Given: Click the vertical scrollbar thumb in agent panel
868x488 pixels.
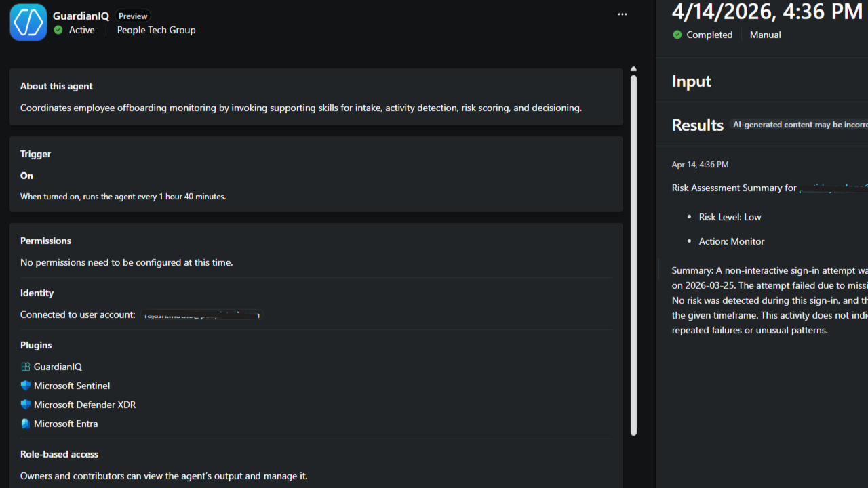Looking at the screenshot, I should coord(633,255).
